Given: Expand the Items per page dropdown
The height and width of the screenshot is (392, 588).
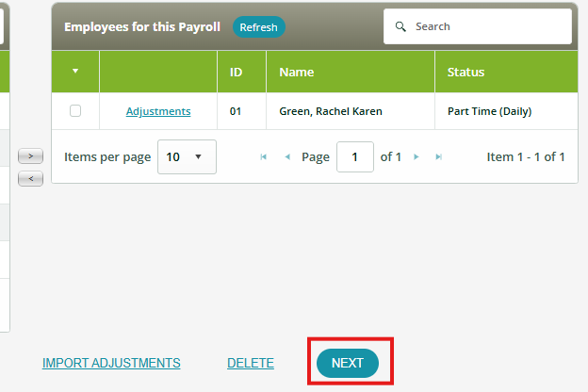Looking at the screenshot, I should click(x=187, y=156).
